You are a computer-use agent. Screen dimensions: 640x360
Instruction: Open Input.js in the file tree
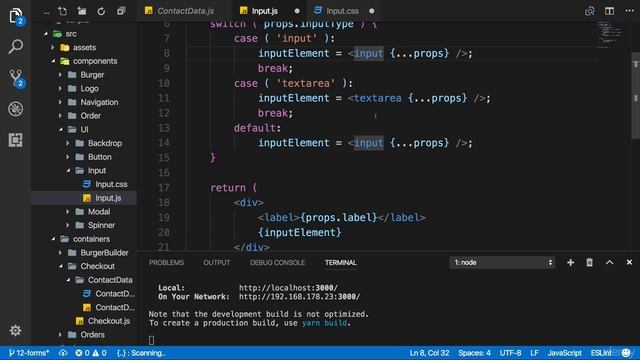pyautogui.click(x=108, y=198)
